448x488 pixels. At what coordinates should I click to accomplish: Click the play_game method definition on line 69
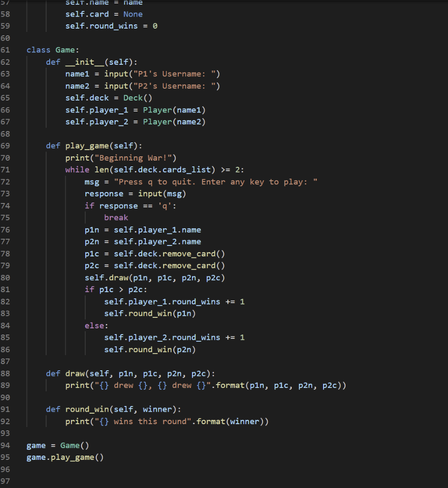(87, 145)
